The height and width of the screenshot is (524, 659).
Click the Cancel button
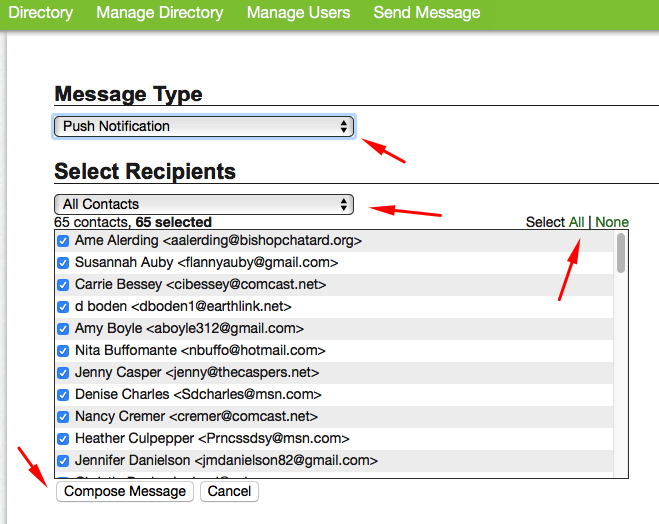[x=229, y=491]
